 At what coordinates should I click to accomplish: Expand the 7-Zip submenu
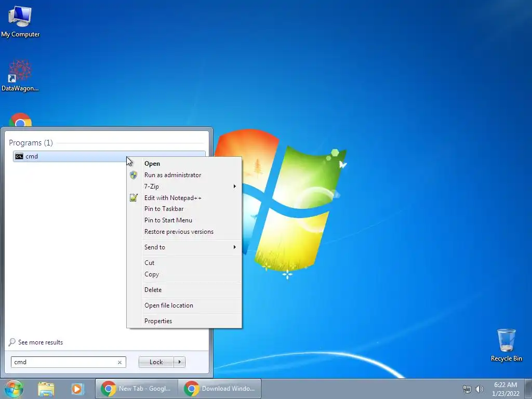coord(184,187)
